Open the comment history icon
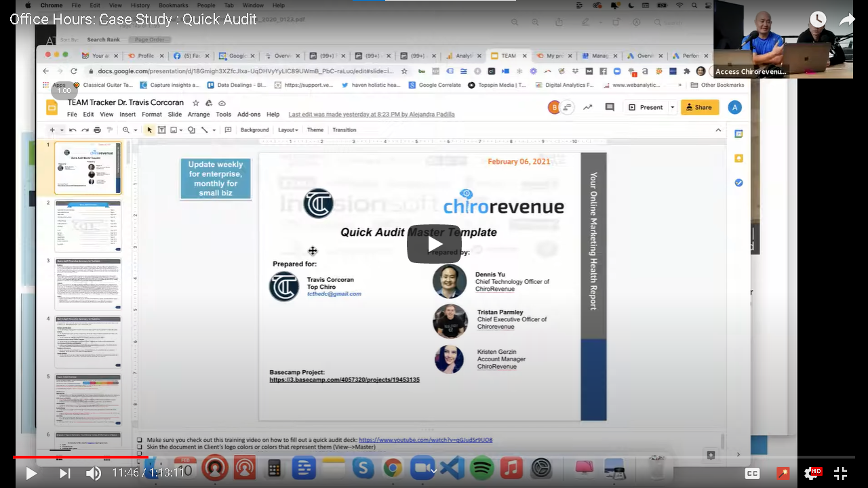Image resolution: width=868 pixels, height=488 pixels. [x=610, y=107]
